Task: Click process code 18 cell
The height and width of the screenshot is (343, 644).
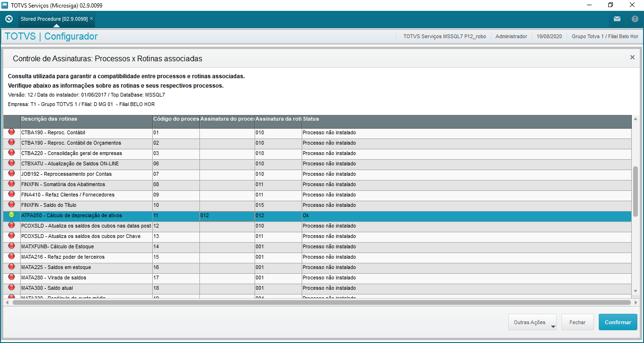Action: (176, 288)
